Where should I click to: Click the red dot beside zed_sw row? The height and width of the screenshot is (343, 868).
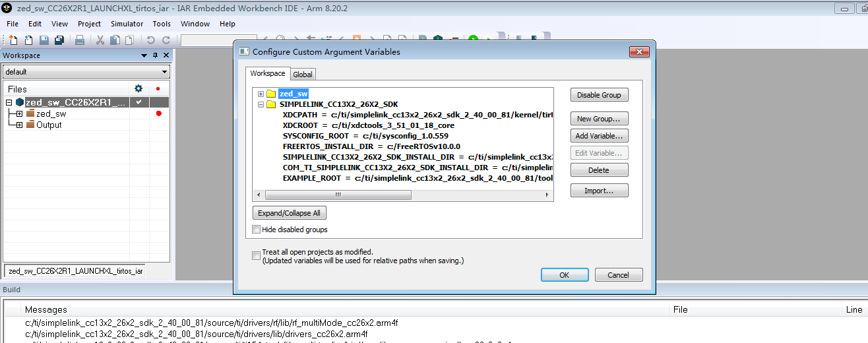[x=159, y=113]
